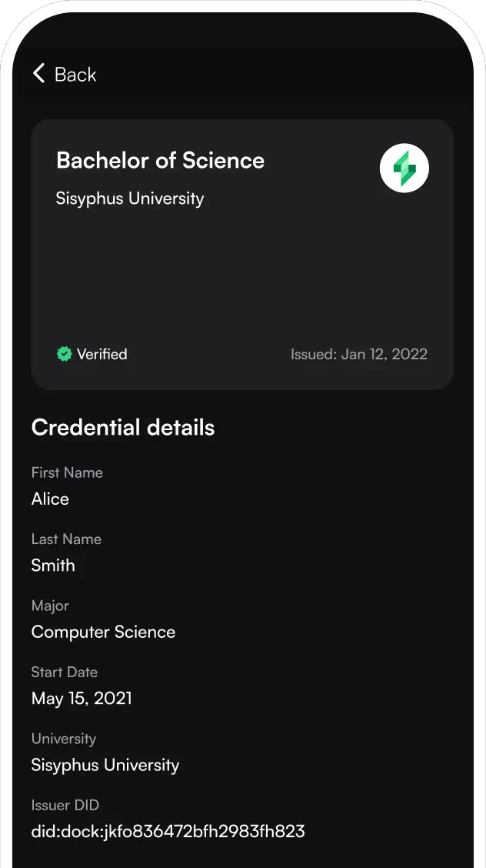
Task: Click Sisyphus University subtitle on the card
Action: point(129,199)
